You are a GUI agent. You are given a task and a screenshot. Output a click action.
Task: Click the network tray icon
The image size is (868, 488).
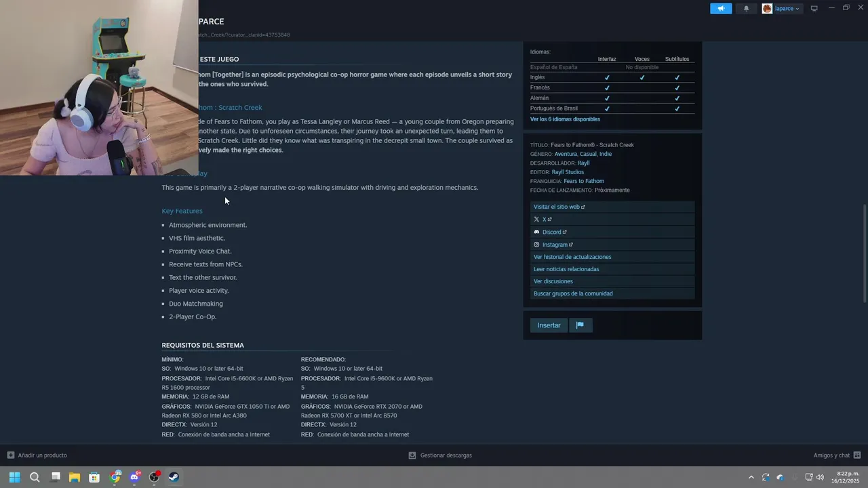[x=809, y=477]
